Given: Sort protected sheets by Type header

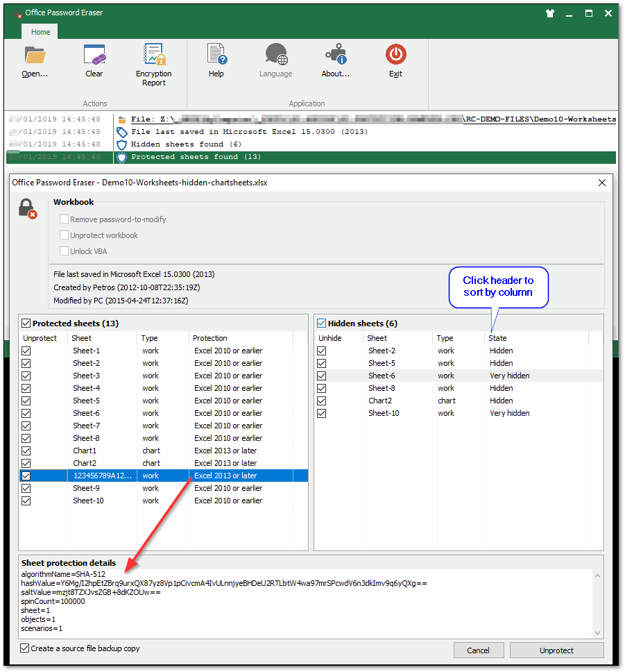Looking at the screenshot, I should [163, 338].
